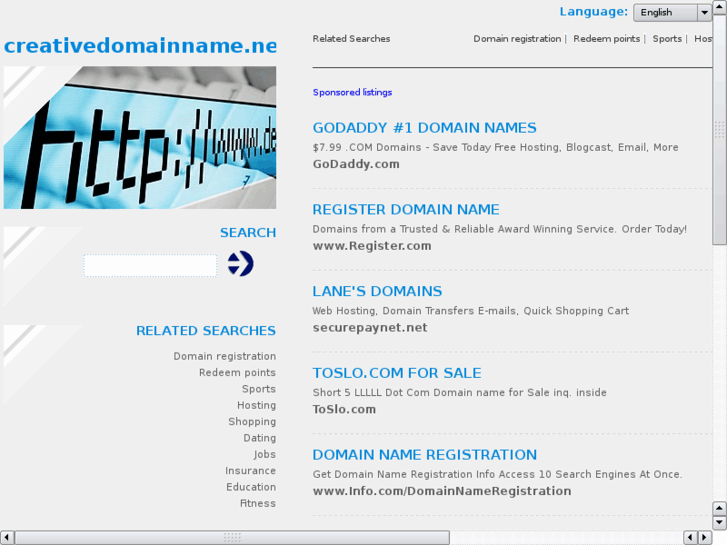Click horizontal scrollbar right arrow at far right
The height and width of the screenshot is (545, 727).
[x=704, y=538]
